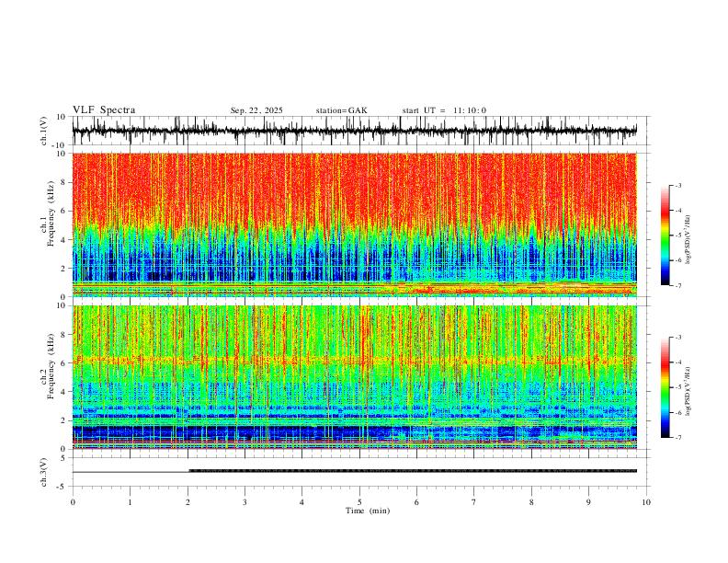The width and height of the screenshot is (728, 563).
Task: Click the time axis tick label '8'
Action: [x=531, y=502]
